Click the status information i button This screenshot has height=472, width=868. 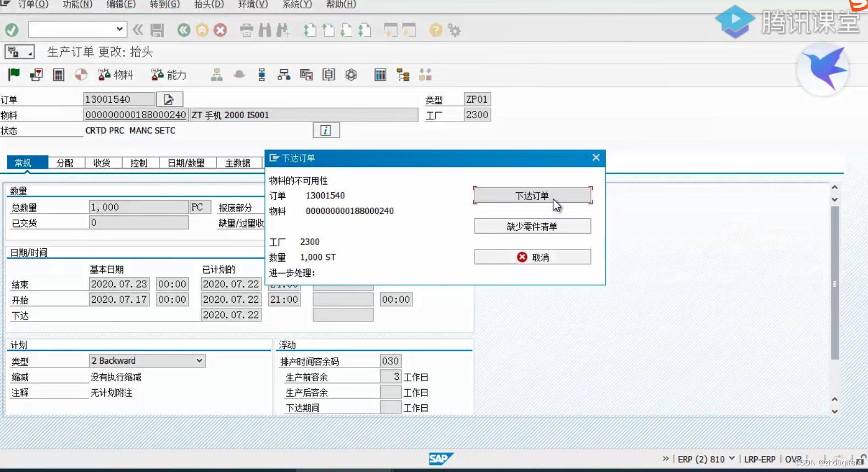click(326, 130)
